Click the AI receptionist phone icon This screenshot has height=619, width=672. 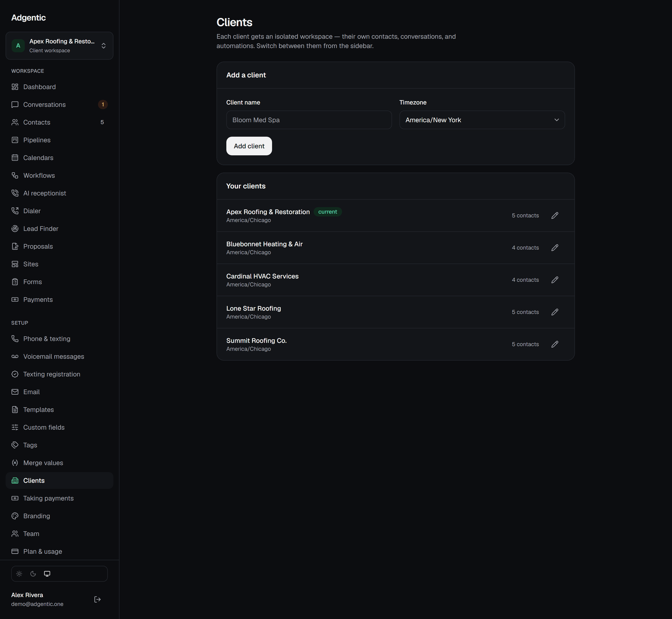[15, 193]
